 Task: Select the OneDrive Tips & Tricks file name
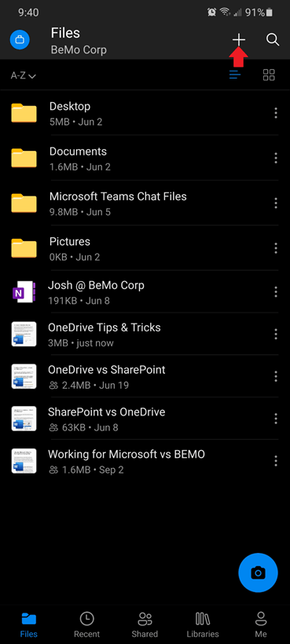pyautogui.click(x=105, y=327)
